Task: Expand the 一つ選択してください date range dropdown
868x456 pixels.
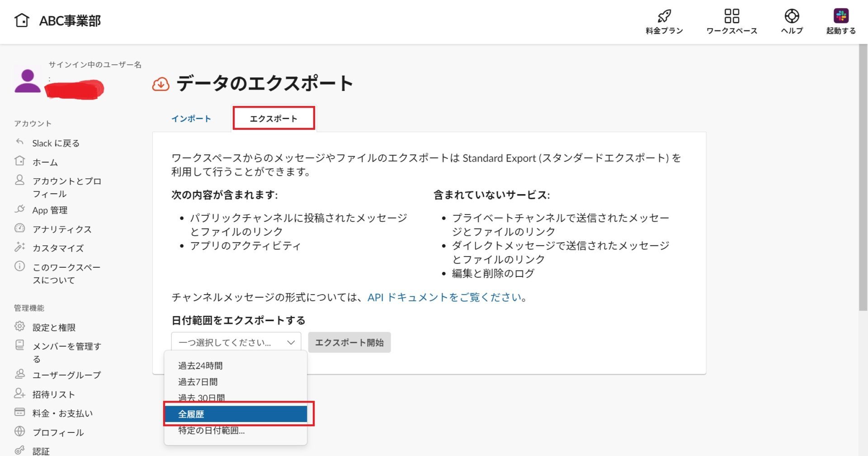Action: point(236,342)
